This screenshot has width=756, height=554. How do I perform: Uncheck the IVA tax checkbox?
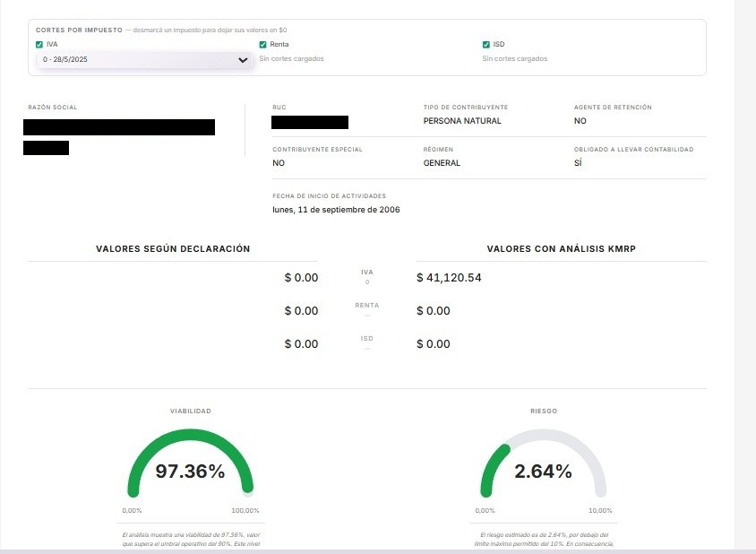39,45
